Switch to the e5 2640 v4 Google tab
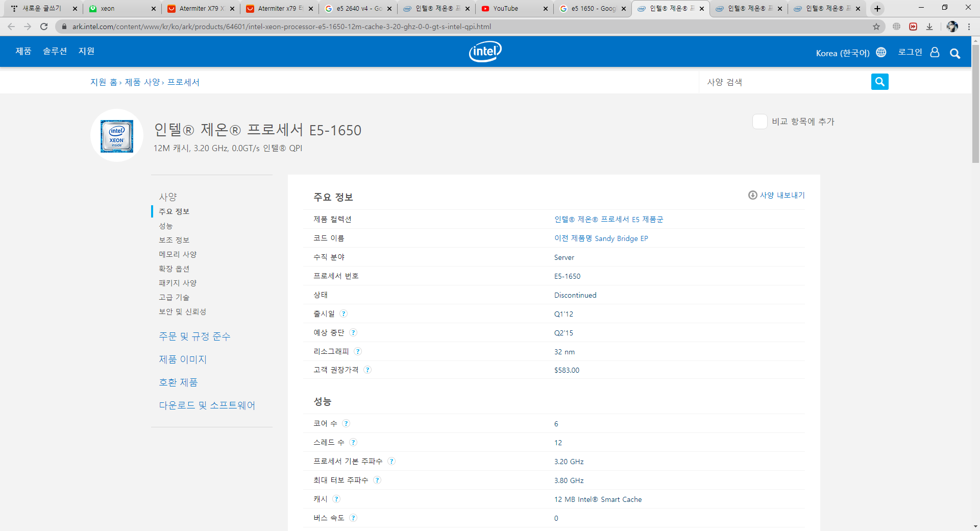The width and height of the screenshot is (980, 531). tap(358, 9)
